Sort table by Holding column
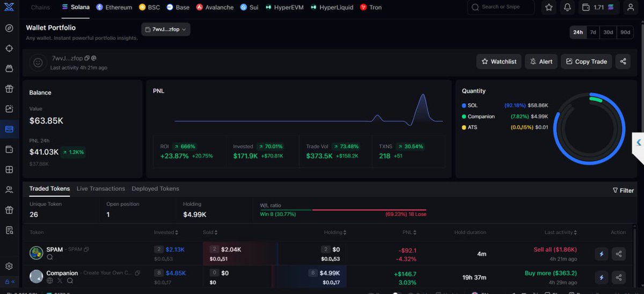 335,232
